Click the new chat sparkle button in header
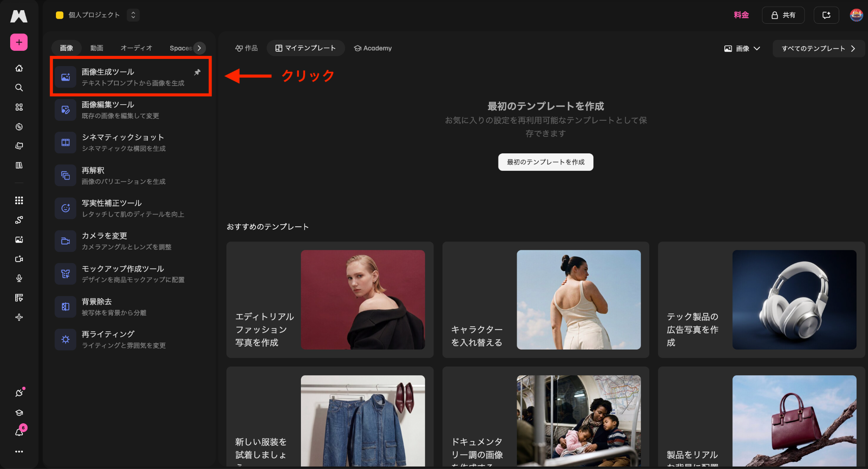This screenshot has height=469, width=868. click(x=826, y=15)
